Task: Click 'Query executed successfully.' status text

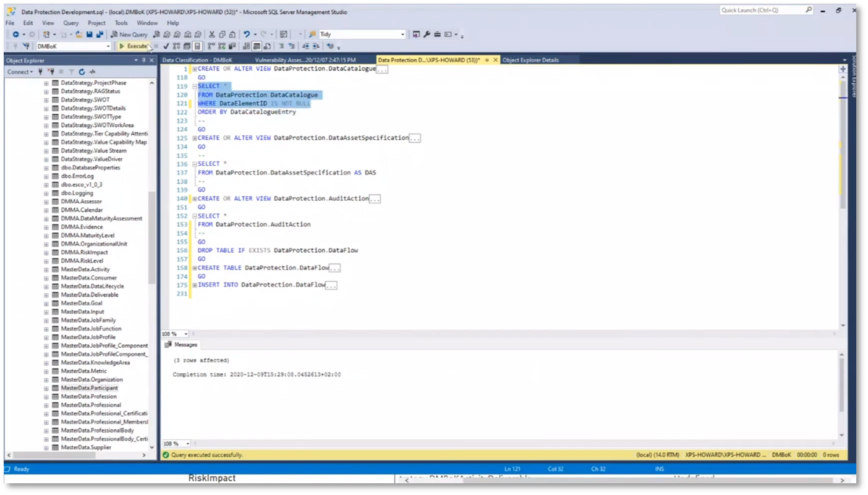Action: coord(206,455)
